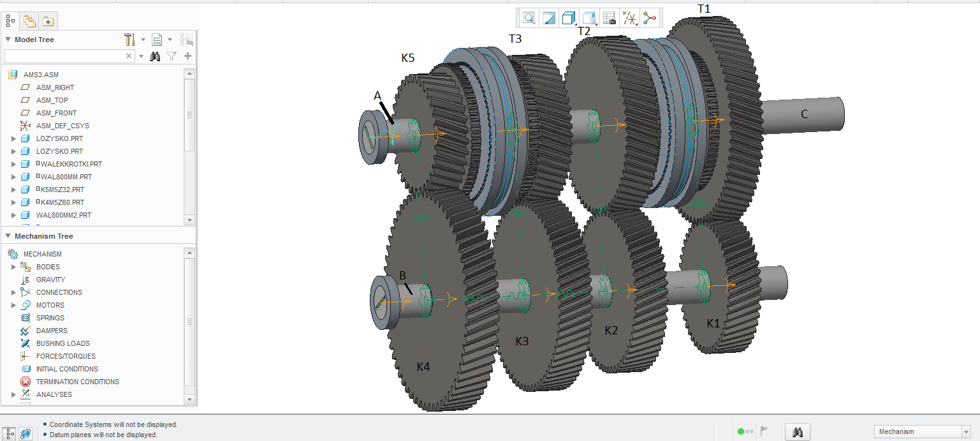
Task: Click Model Tree scrollbar down arrow
Action: click(x=189, y=220)
